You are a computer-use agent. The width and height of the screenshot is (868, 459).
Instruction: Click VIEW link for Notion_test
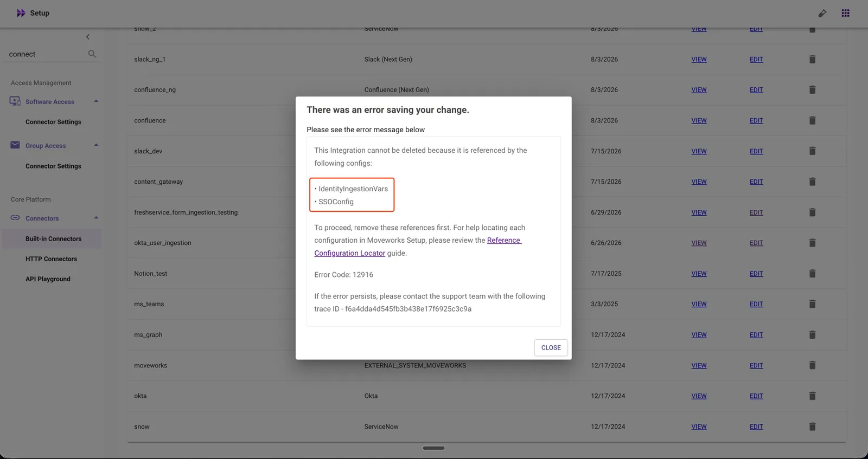pyautogui.click(x=699, y=274)
